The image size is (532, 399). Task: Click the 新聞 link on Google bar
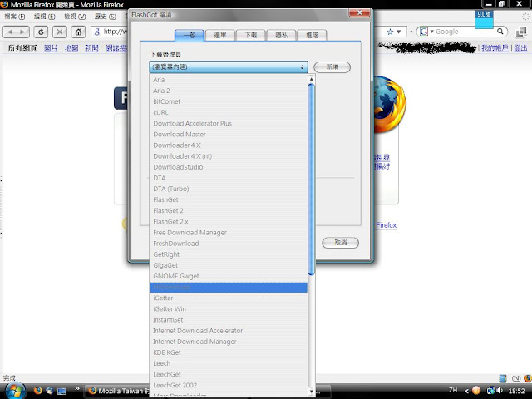(x=91, y=48)
